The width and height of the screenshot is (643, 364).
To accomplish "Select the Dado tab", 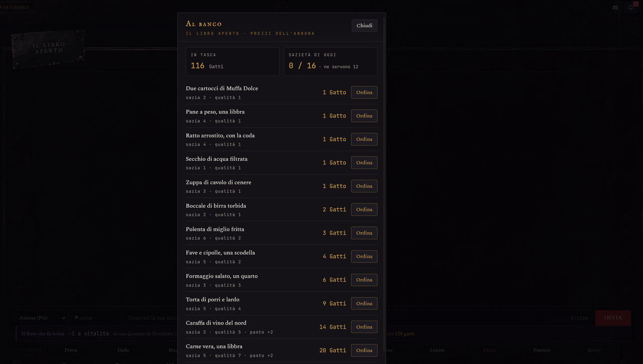I will coord(123,350).
